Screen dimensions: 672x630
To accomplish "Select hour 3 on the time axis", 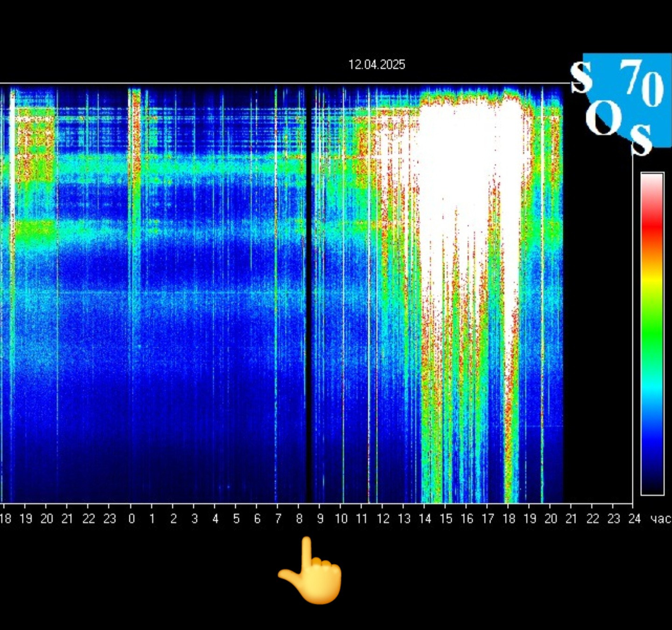I will [x=194, y=519].
